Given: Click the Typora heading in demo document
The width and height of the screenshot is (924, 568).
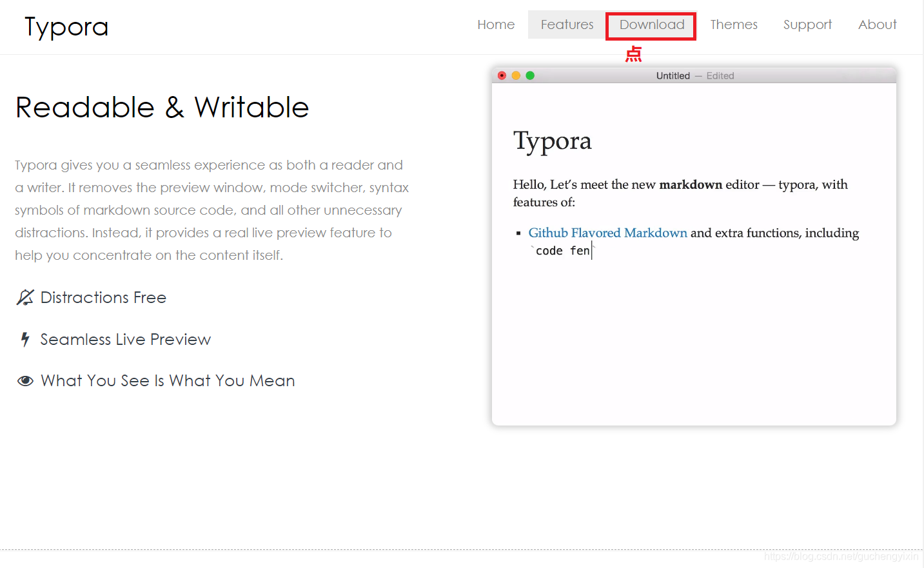Looking at the screenshot, I should click(x=553, y=141).
